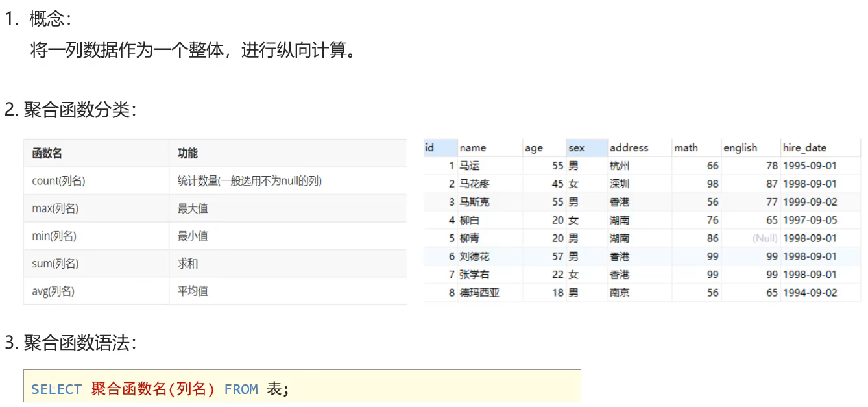
Task: Click the 'name' column header
Action: 490,147
